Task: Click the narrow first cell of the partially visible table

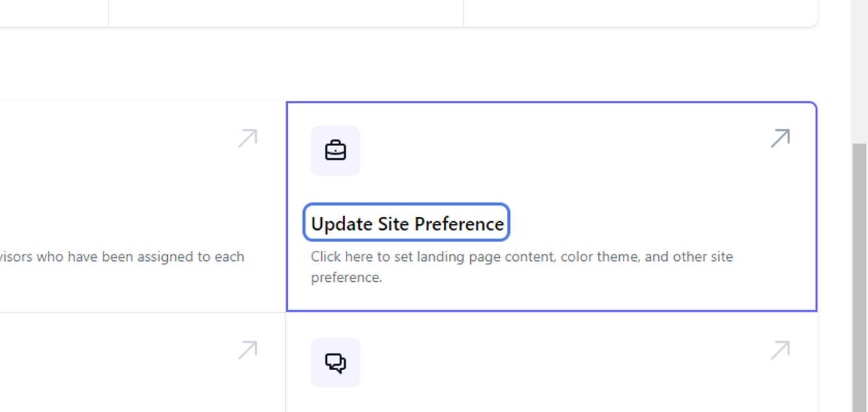Action: point(54,13)
